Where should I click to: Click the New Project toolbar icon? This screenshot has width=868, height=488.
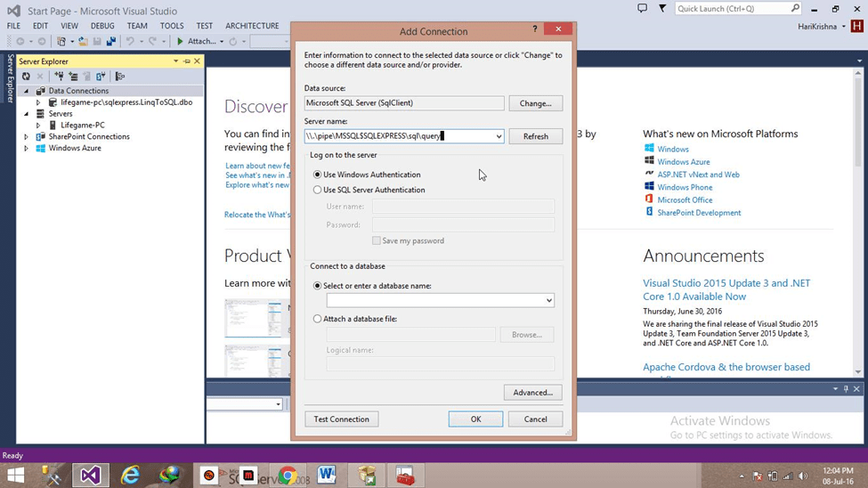click(61, 42)
